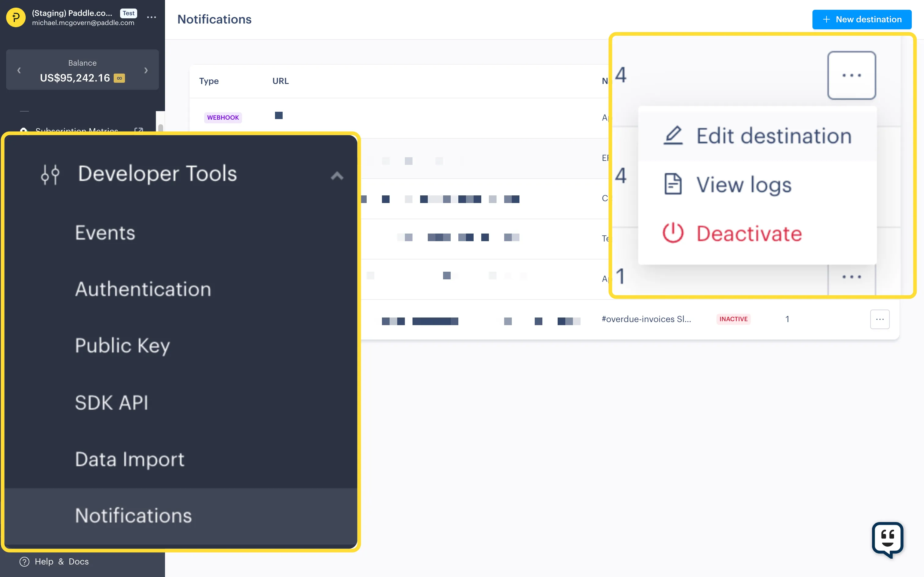Click the pencil icon for Edit destination
This screenshot has height=577, width=924.
(673, 135)
